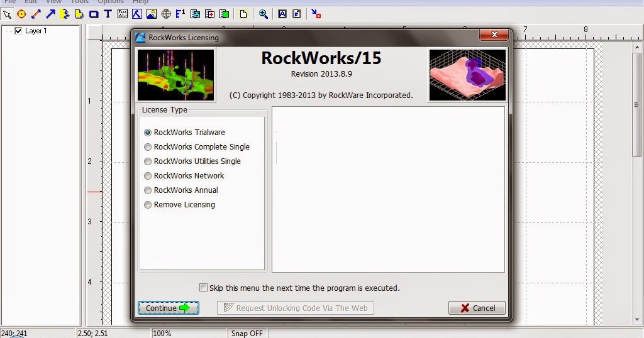644x338 pixels.
Task: Select the Layer 1 label in layer list
Action: pyautogui.click(x=36, y=31)
